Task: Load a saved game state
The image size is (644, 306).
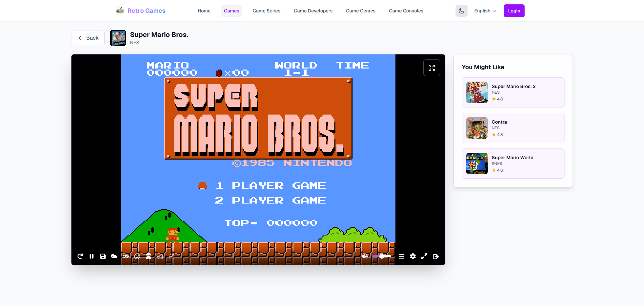Action: coord(114,256)
